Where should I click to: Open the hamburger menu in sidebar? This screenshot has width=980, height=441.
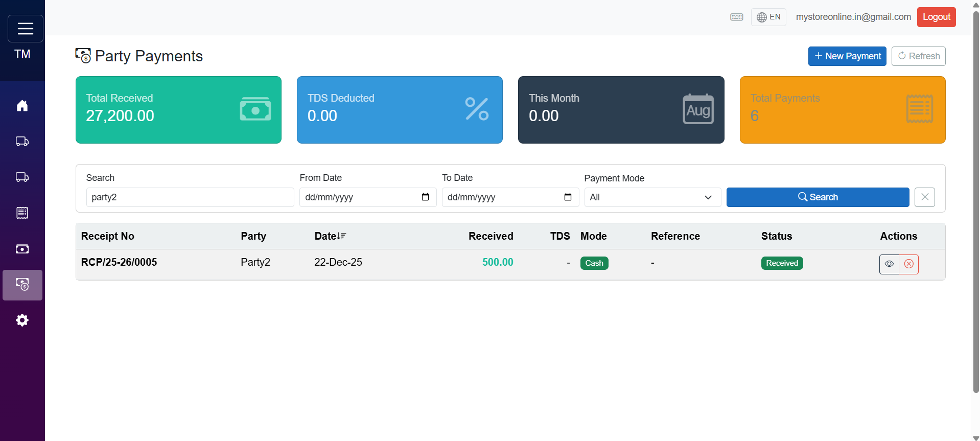click(25, 29)
